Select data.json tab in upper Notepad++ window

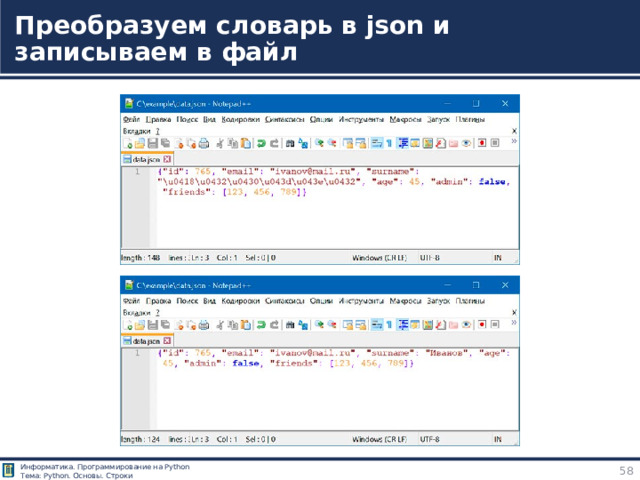click(147, 159)
